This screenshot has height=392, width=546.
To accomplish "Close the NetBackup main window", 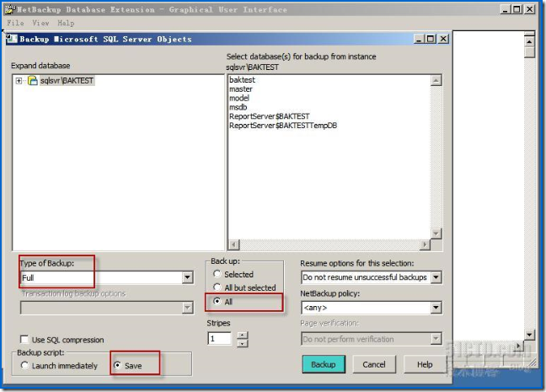I will tap(530, 9).
